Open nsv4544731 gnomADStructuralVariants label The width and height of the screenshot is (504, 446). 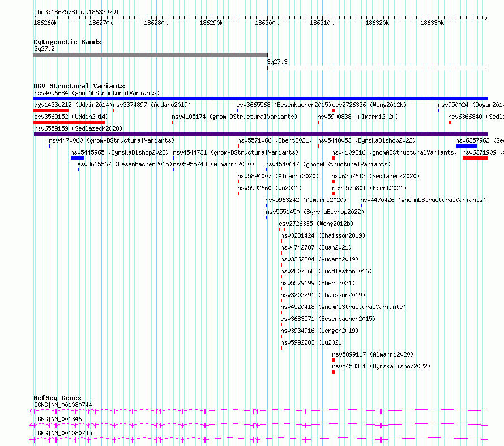pyautogui.click(x=236, y=153)
